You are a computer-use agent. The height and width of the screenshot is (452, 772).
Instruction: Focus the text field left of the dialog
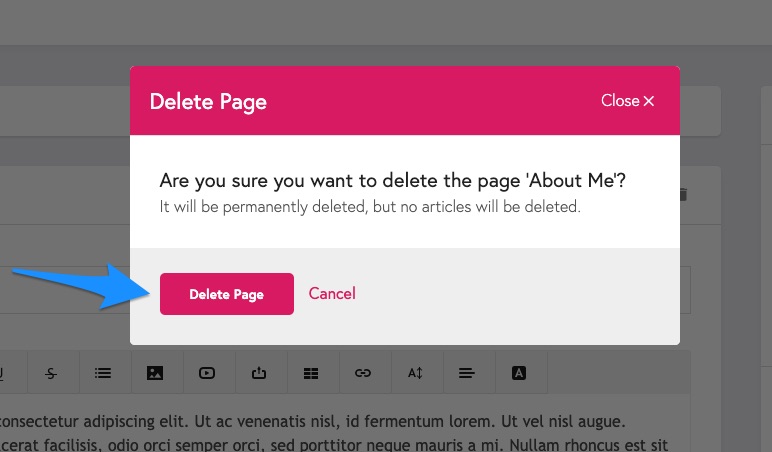click(65, 290)
